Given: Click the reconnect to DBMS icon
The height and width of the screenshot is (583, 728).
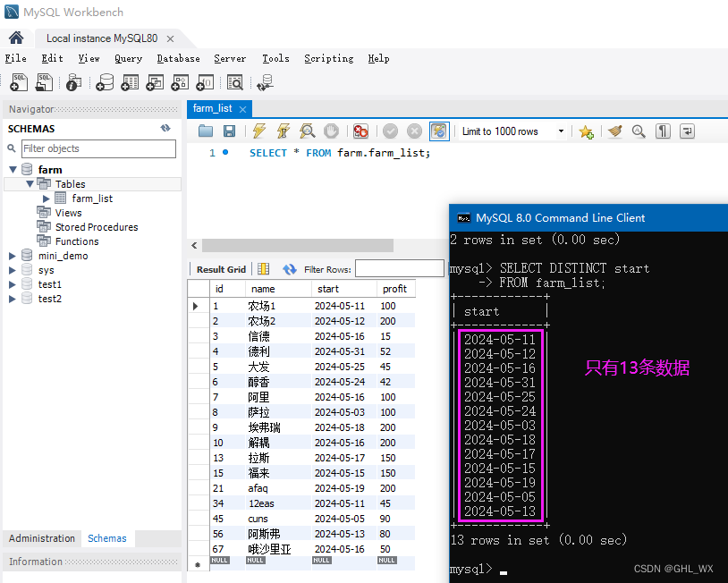Looking at the screenshot, I should (265, 82).
